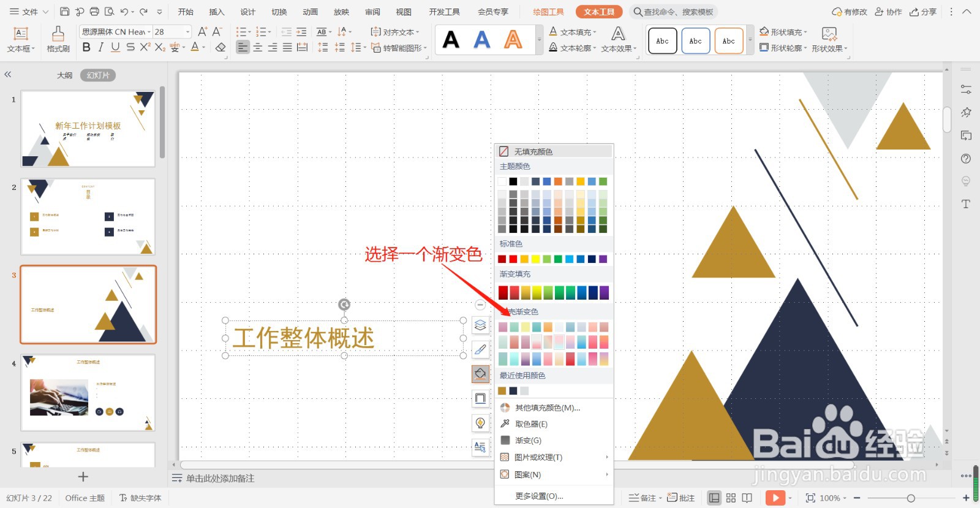This screenshot has width=980, height=508.
Task: Increase font size with the A+ icon
Action: point(203,32)
